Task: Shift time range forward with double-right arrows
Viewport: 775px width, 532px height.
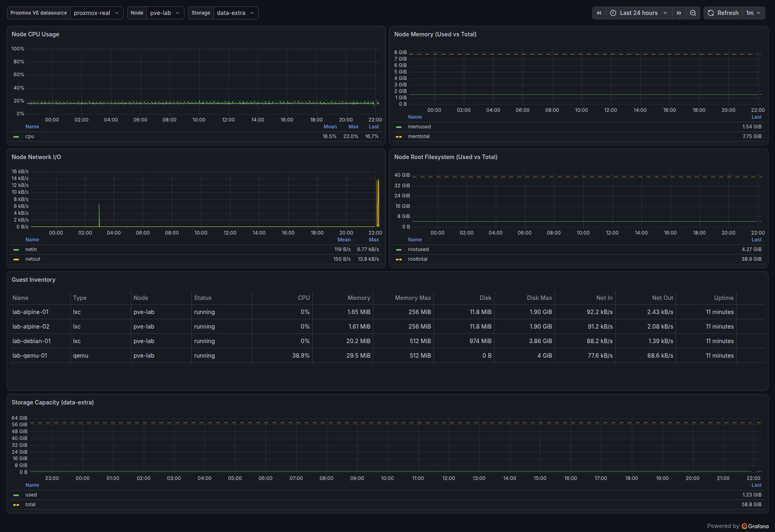Action: (679, 13)
